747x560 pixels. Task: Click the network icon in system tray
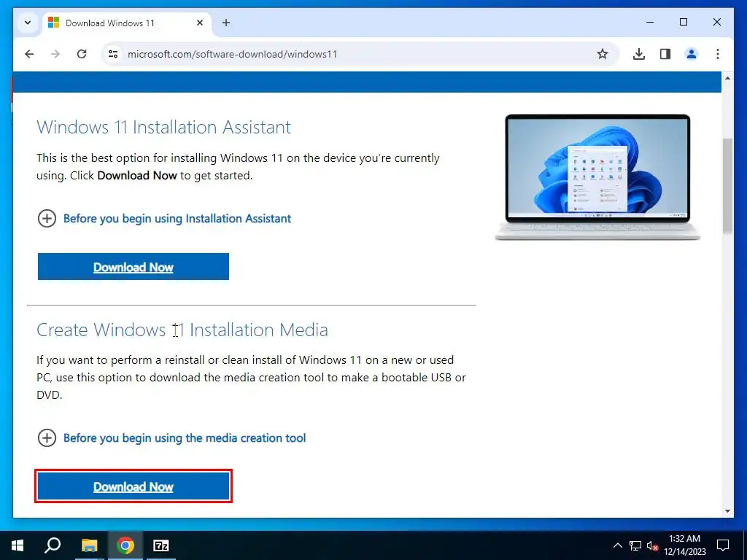[635, 545]
